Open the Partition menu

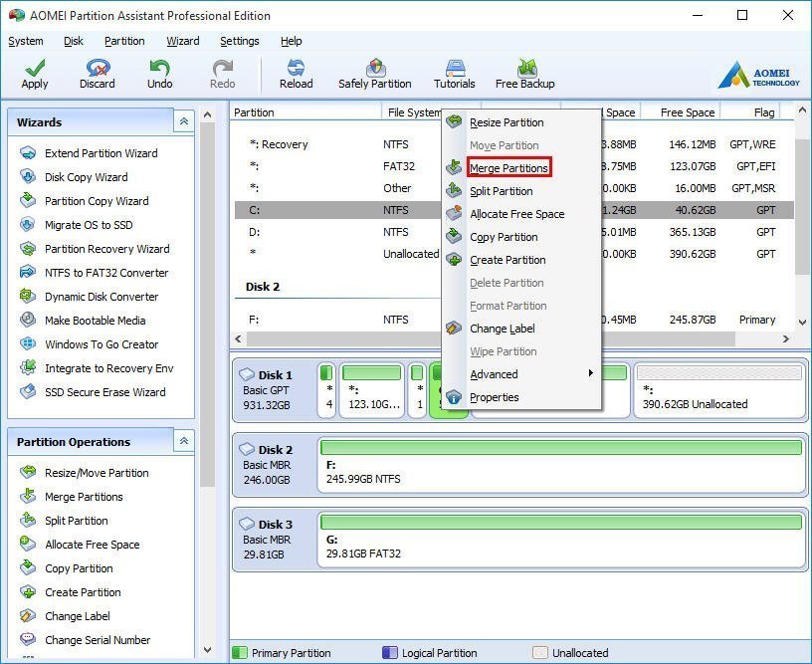[x=124, y=41]
